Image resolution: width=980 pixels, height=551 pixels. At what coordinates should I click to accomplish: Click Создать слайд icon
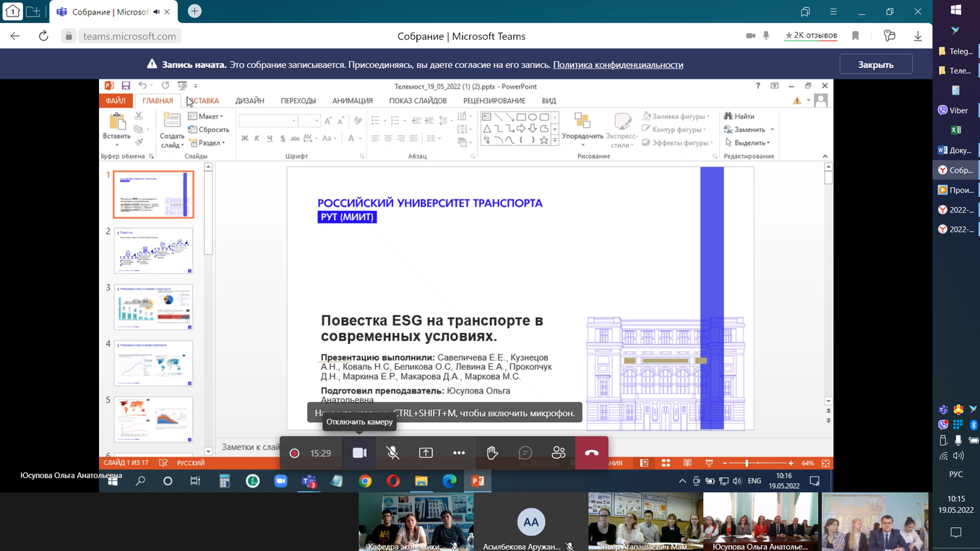(x=172, y=121)
